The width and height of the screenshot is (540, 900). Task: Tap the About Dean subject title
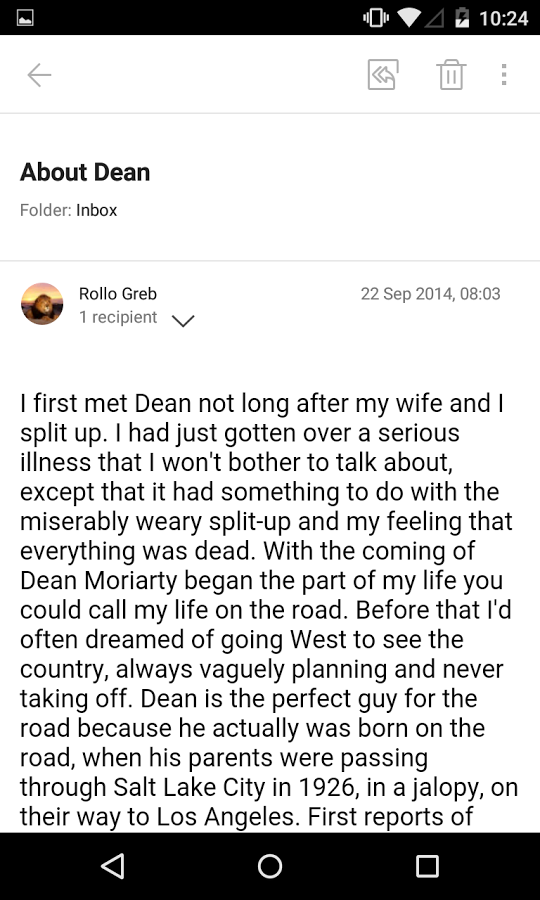tap(85, 172)
